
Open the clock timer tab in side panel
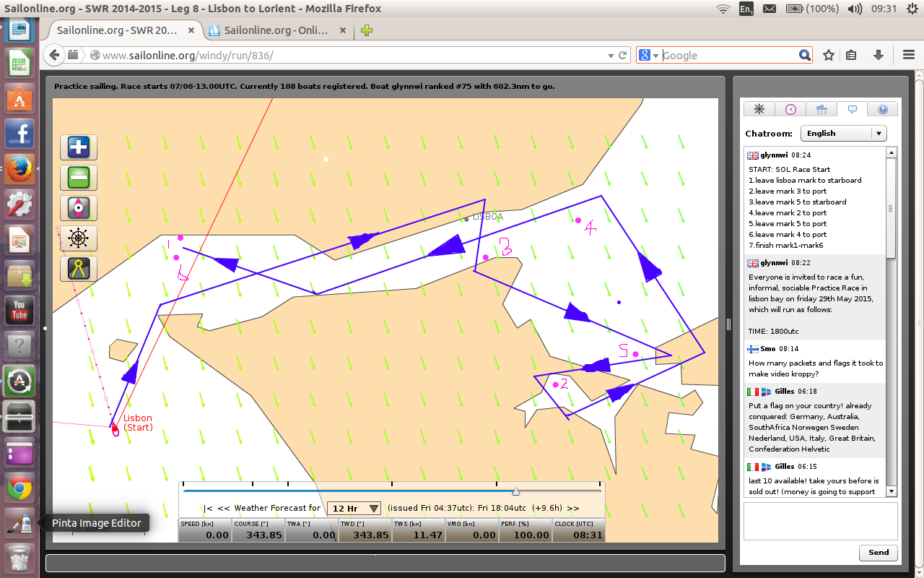pyautogui.click(x=790, y=109)
